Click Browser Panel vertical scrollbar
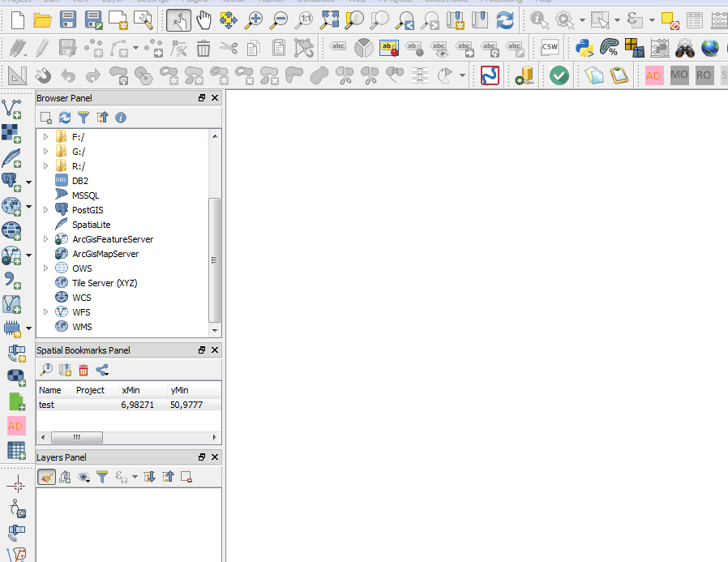The image size is (728, 562). (214, 260)
